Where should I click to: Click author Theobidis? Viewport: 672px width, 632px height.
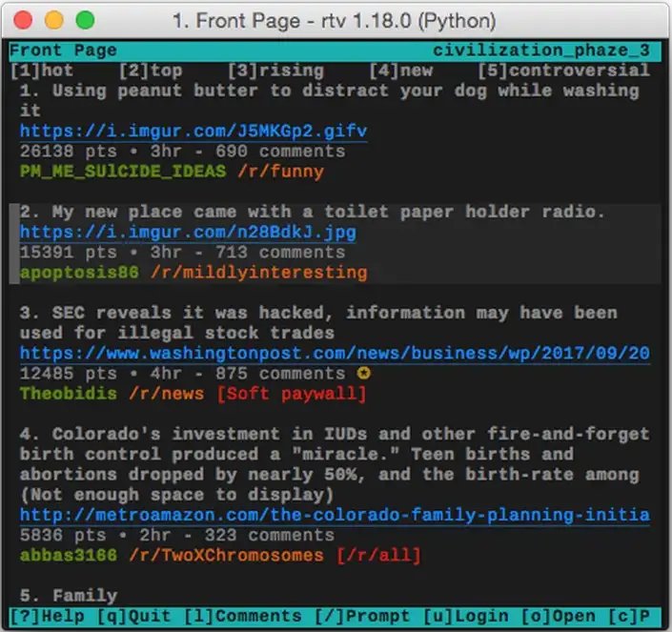[x=69, y=394]
